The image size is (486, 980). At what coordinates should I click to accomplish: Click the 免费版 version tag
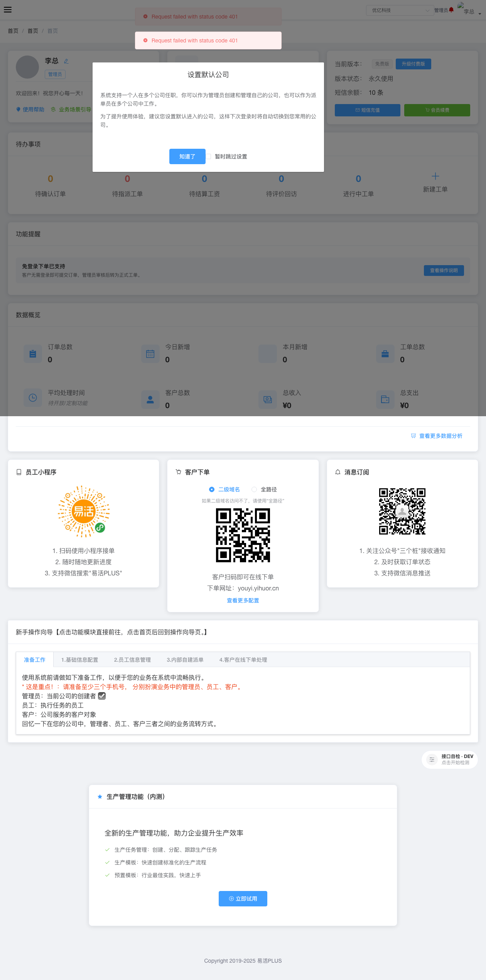(x=382, y=64)
